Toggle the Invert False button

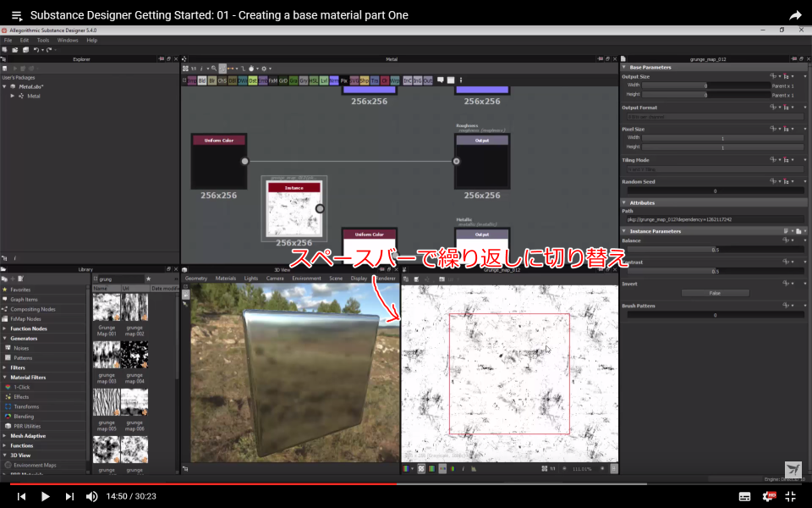tap(715, 294)
